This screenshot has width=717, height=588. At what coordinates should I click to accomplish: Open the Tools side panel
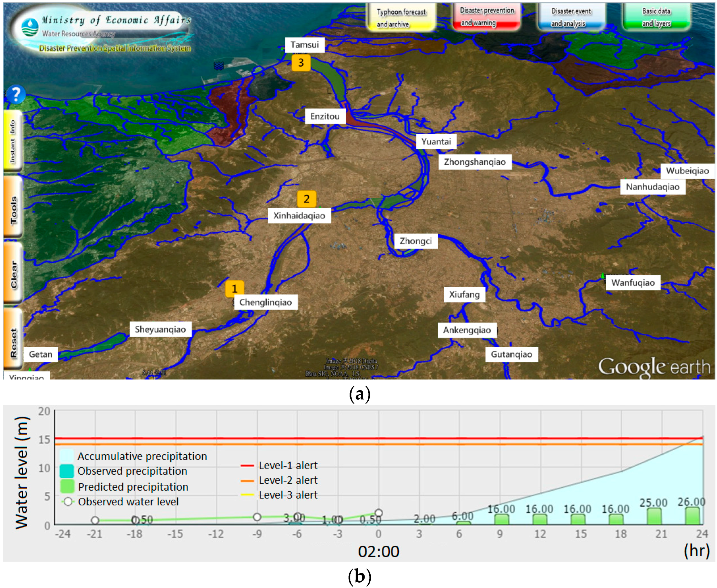coord(13,207)
